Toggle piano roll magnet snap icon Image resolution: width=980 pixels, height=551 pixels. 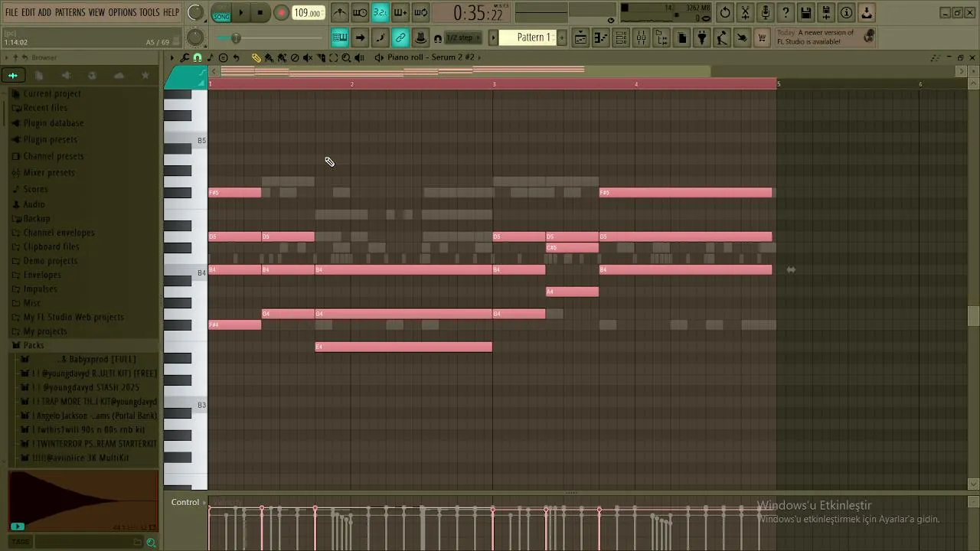point(198,57)
